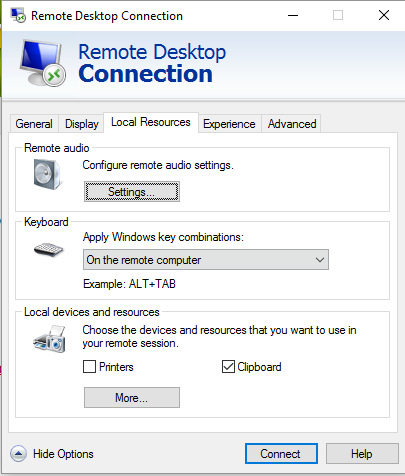
Task: Click the large monitor banner icon
Action: 42,63
